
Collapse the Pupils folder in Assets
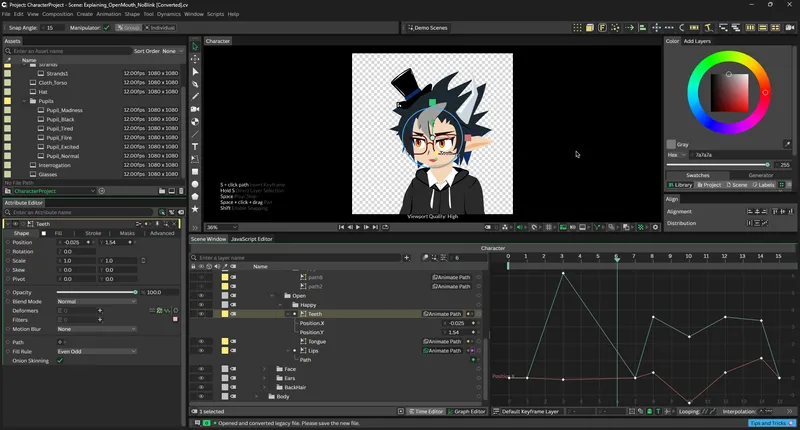click(24, 101)
